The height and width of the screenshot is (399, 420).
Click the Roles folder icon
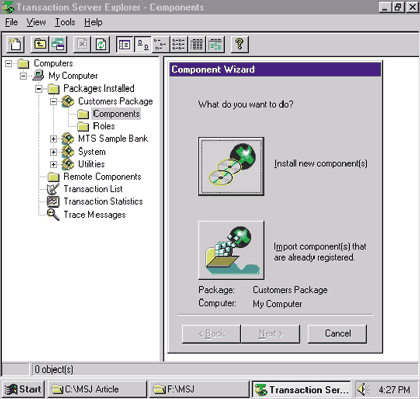pos(83,126)
